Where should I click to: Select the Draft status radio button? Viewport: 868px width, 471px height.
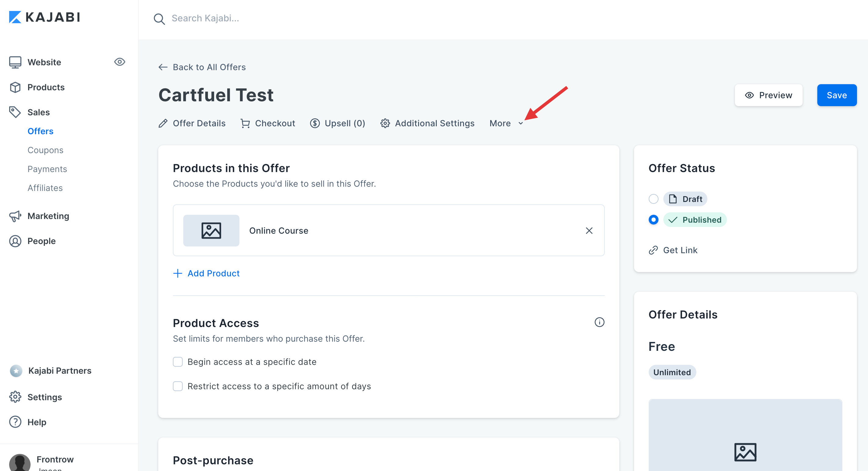pos(653,199)
